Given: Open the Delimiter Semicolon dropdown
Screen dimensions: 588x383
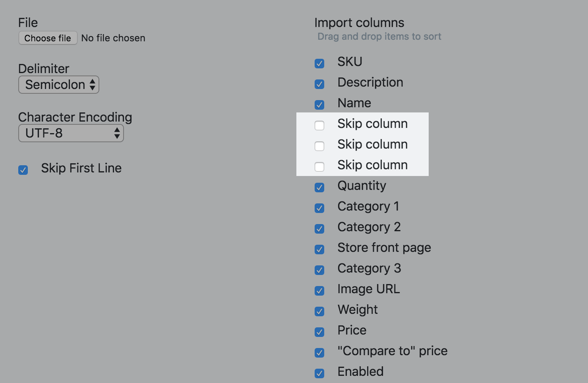Looking at the screenshot, I should pos(59,85).
